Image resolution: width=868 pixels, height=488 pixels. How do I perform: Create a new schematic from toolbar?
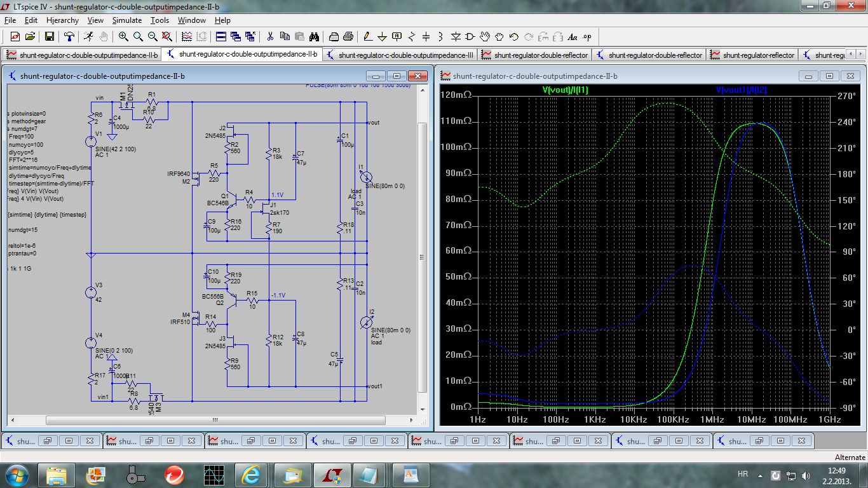tap(15, 36)
